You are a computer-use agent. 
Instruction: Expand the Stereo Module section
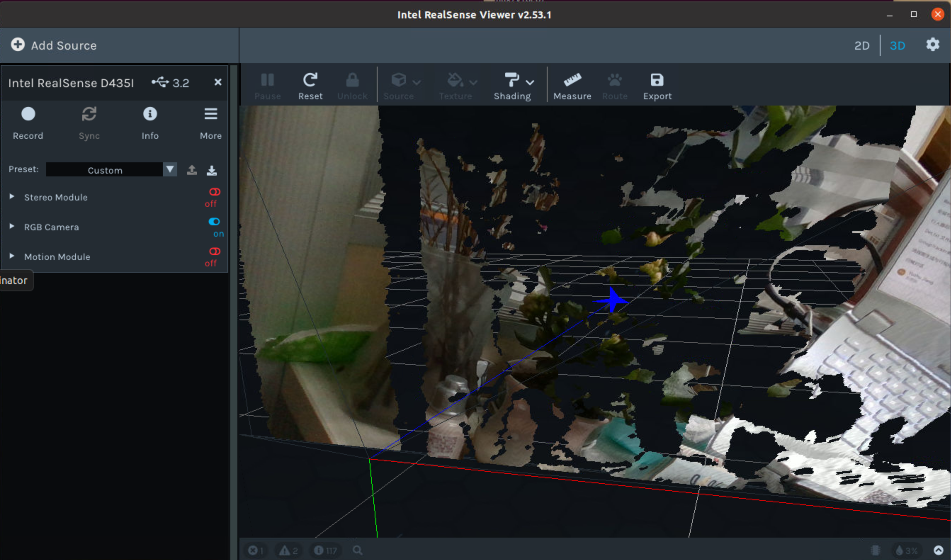(12, 197)
